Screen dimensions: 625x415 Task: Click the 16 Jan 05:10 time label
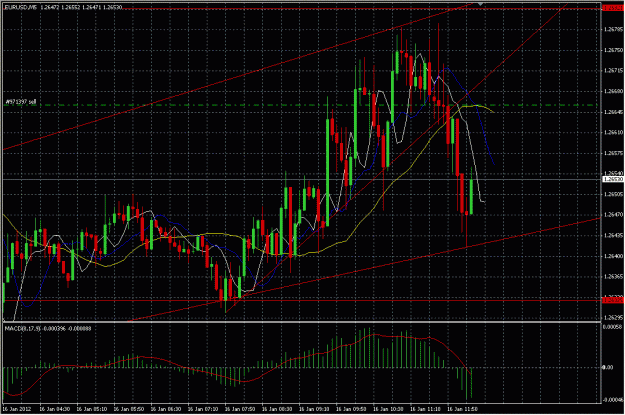pos(92,409)
